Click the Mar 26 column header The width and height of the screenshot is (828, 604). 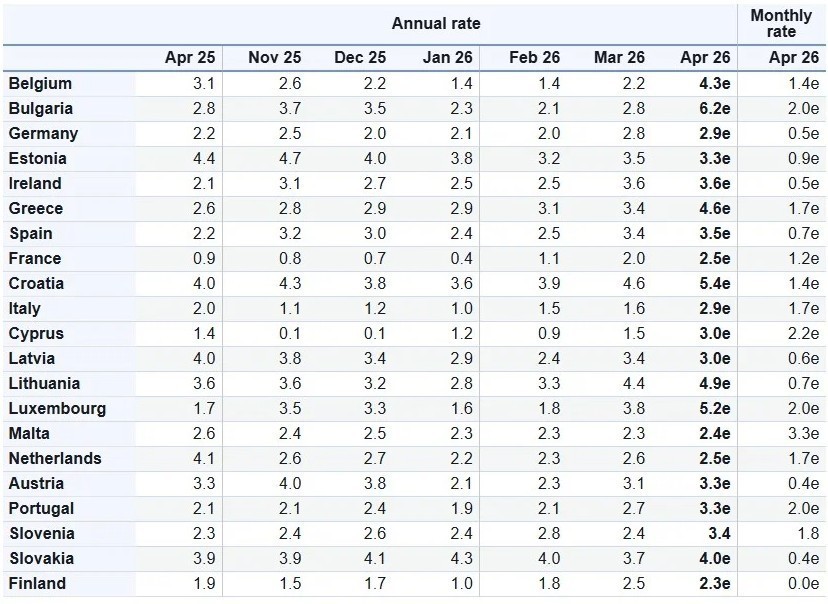point(619,58)
